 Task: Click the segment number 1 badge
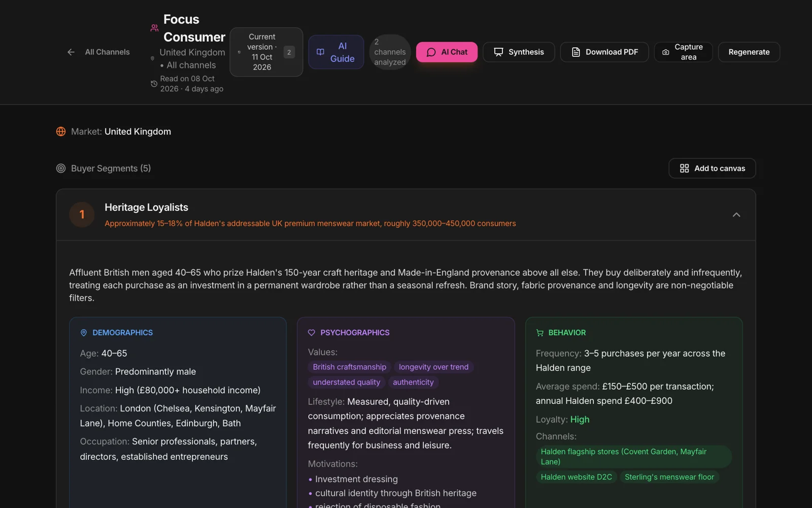[x=82, y=214]
